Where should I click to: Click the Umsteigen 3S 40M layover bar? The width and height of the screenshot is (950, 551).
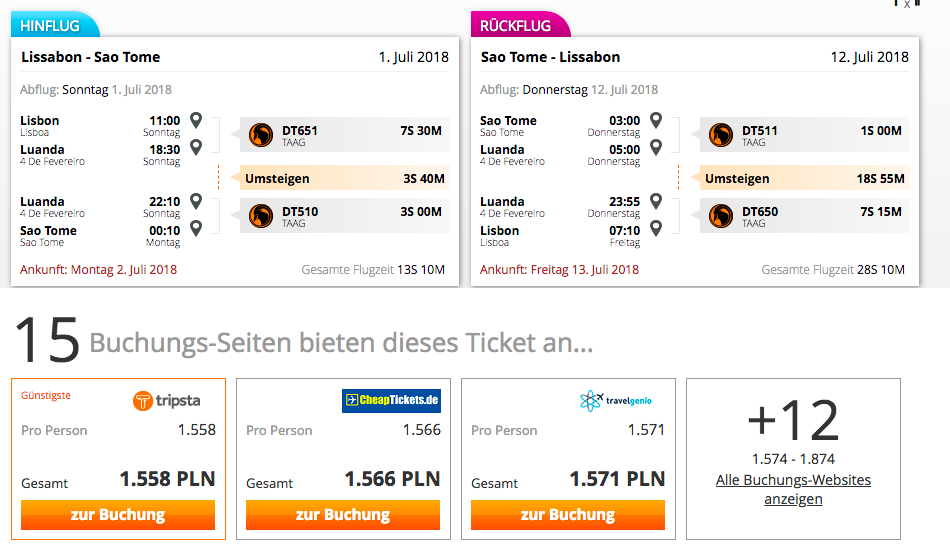tap(345, 178)
